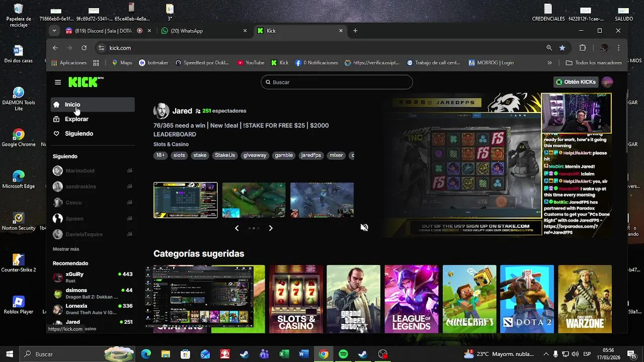Open the Slots & Casino category link
Screen dimensions: 644x362
(171, 144)
